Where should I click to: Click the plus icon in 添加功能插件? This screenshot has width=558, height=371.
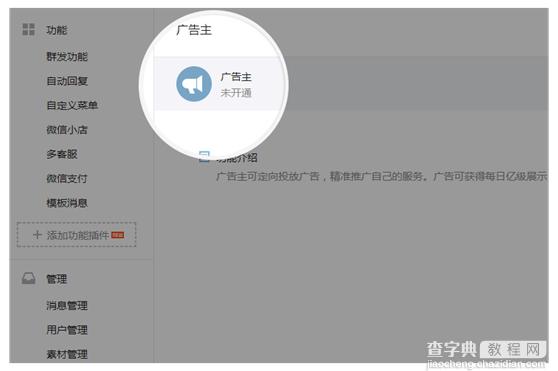click(37, 235)
